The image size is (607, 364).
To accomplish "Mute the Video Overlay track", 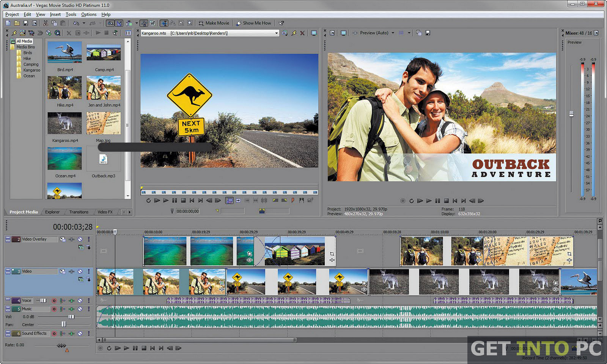I will [x=80, y=239].
